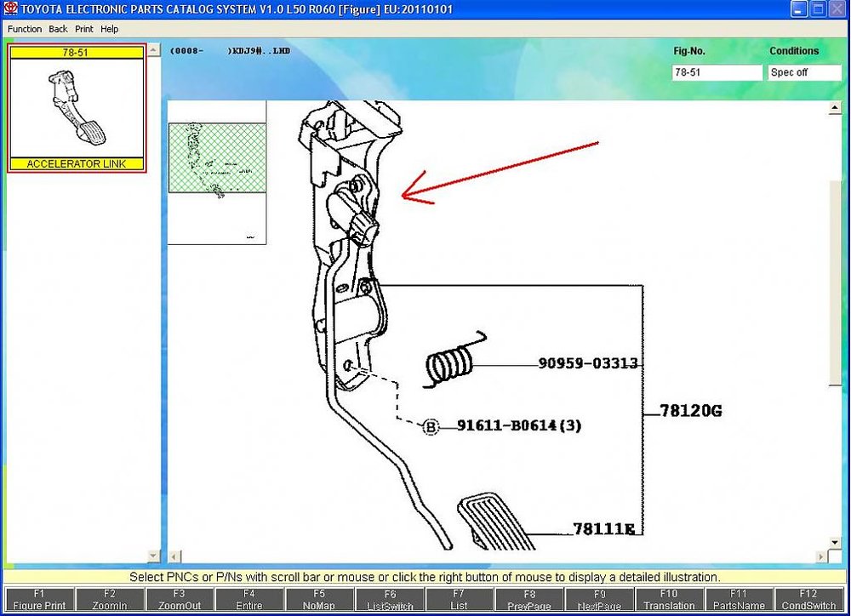The height and width of the screenshot is (616, 851).
Task: Select part number 90959-03313
Action: click(588, 363)
